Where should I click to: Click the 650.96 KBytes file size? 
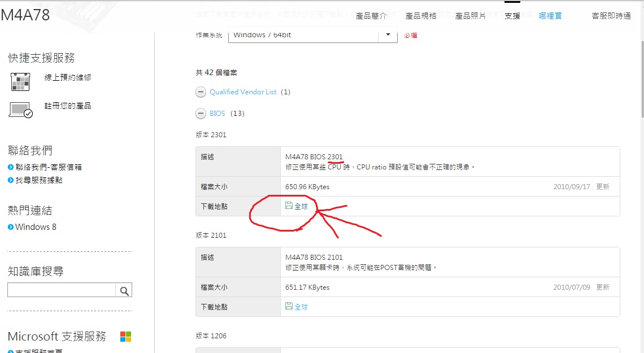click(307, 187)
